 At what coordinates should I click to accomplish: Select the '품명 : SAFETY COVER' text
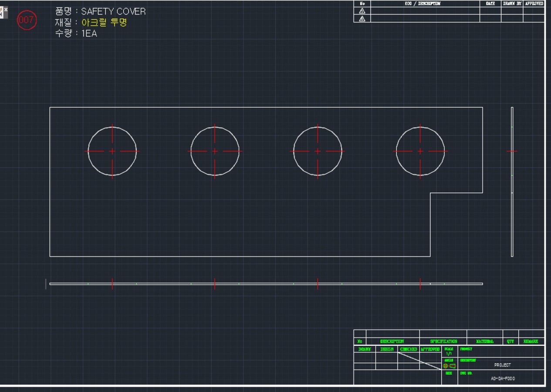tap(100, 12)
